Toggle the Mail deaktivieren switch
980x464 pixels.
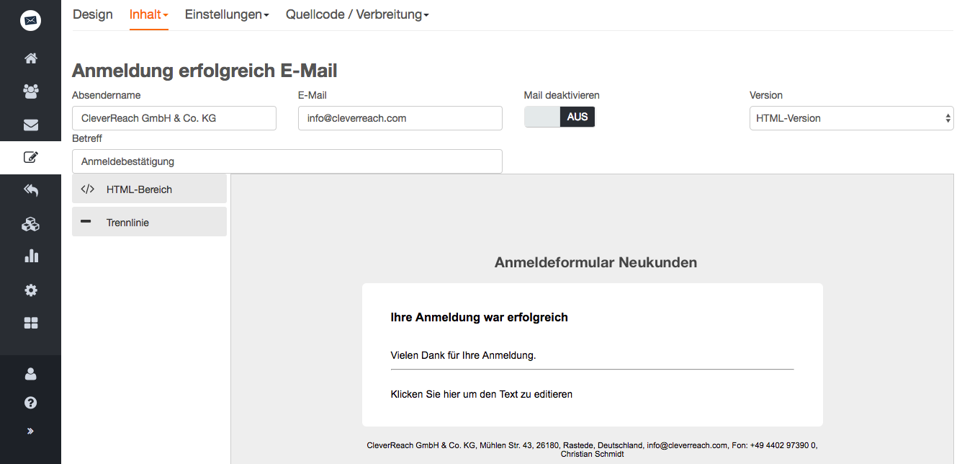coord(559,117)
